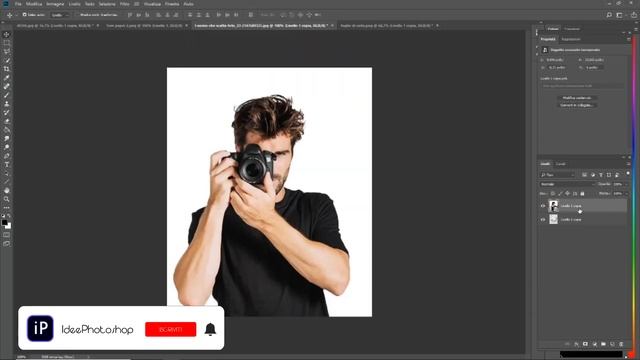
Task: Select the Gradient tool
Action: [x=7, y=130]
